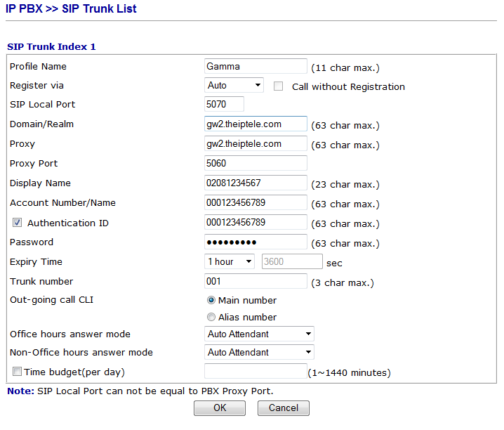The image size is (504, 430).
Task: Click the Trunk number field
Action: click(256, 281)
